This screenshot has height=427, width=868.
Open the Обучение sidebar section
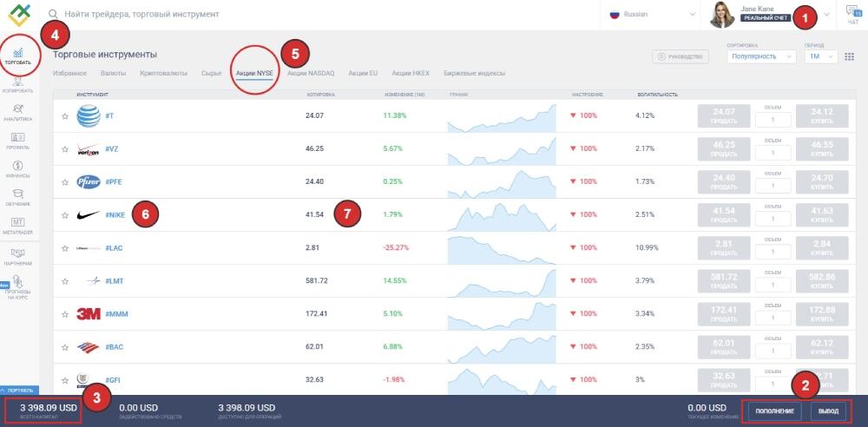pyautogui.click(x=17, y=197)
